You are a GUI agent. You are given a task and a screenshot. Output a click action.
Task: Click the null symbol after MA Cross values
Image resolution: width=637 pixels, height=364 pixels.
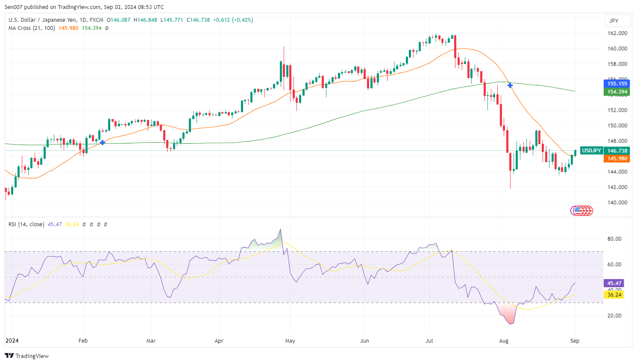click(106, 28)
